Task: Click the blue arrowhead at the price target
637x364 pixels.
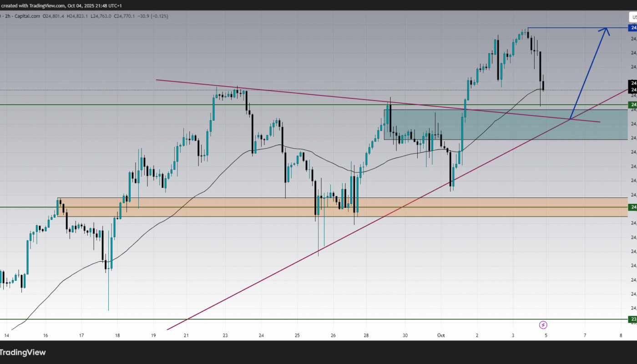Action: click(606, 30)
